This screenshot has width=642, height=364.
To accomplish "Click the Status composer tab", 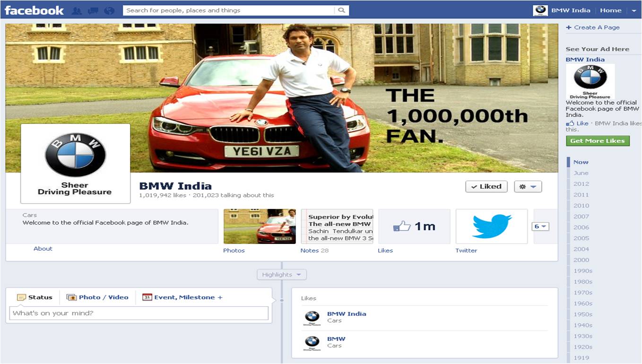I will tap(35, 297).
